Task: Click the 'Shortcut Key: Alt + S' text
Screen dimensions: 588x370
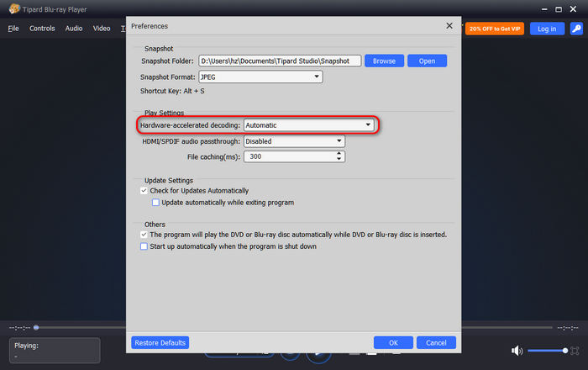Action: 172,91
